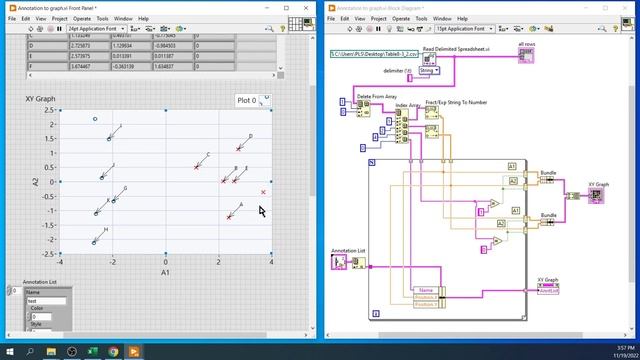Screen dimensions: 640x360
Task: Open Project menu in Block Diagram window
Action: [378, 19]
